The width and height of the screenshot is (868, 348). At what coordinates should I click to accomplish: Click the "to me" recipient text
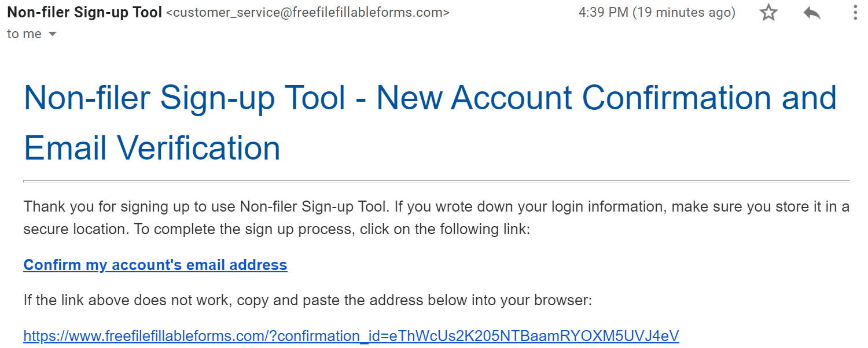point(24,34)
